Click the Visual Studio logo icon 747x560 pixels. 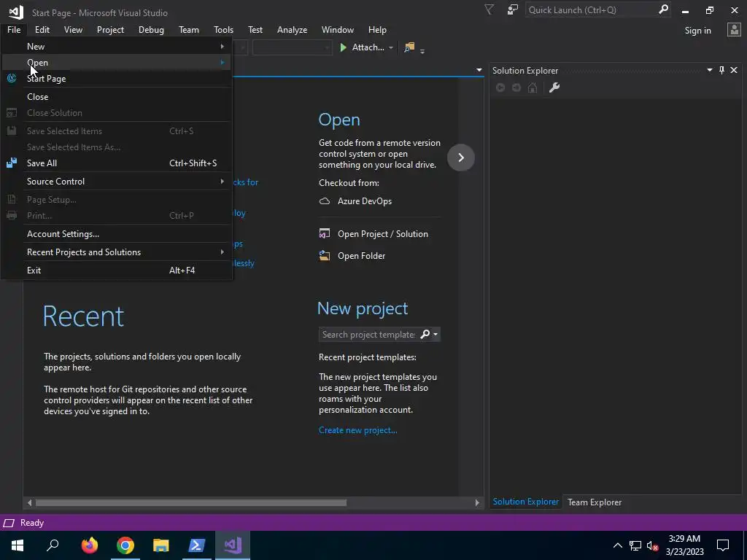16,12
